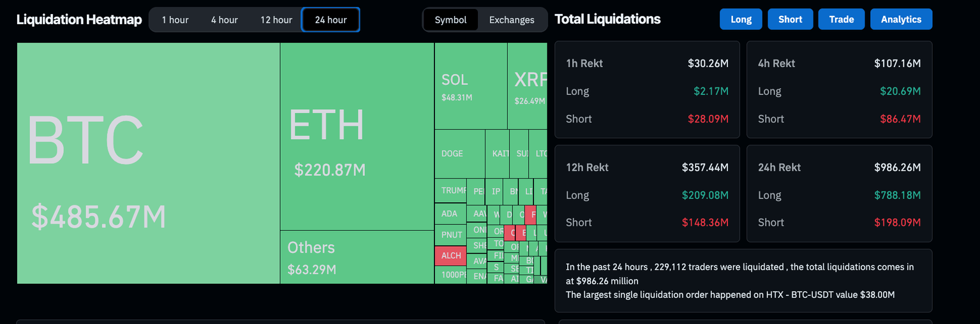980x324 pixels.
Task: Select the 24 hour timeframe tab
Action: tap(330, 20)
